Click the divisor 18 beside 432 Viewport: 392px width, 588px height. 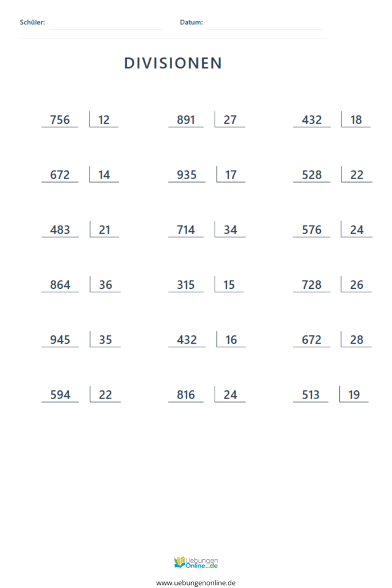356,120
